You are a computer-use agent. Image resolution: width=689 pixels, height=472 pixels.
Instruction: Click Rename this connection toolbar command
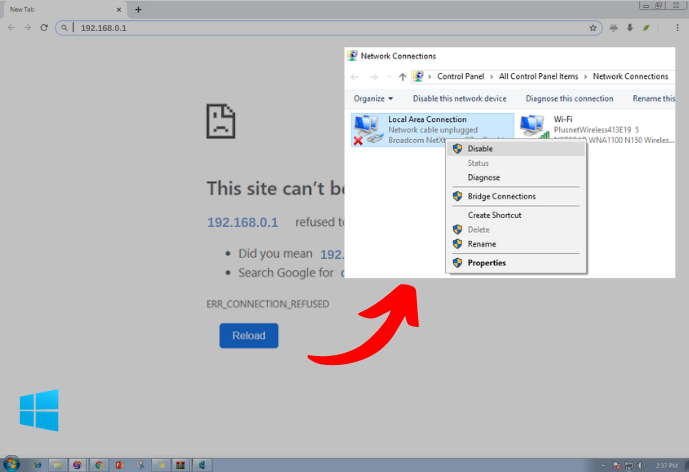(x=653, y=98)
